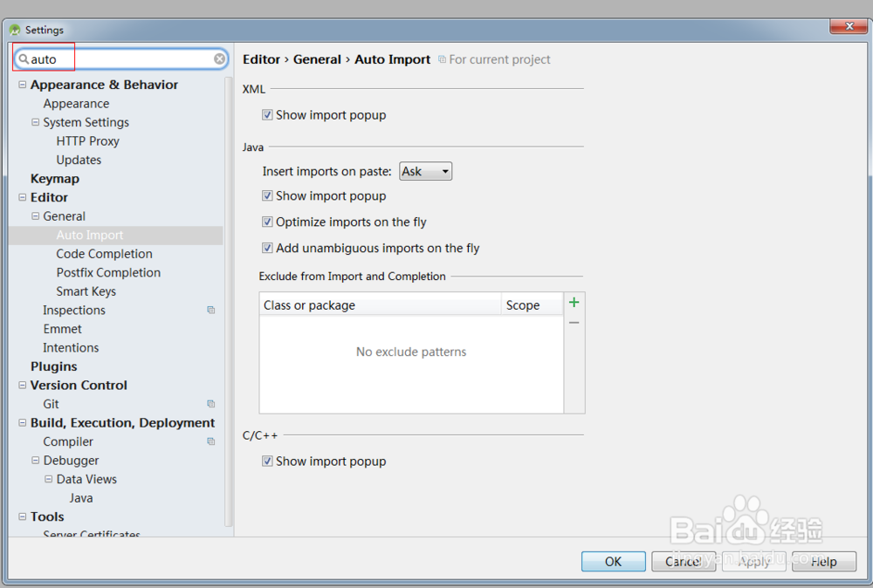Click the Apply button
Image resolution: width=873 pixels, height=588 pixels.
coord(754,561)
